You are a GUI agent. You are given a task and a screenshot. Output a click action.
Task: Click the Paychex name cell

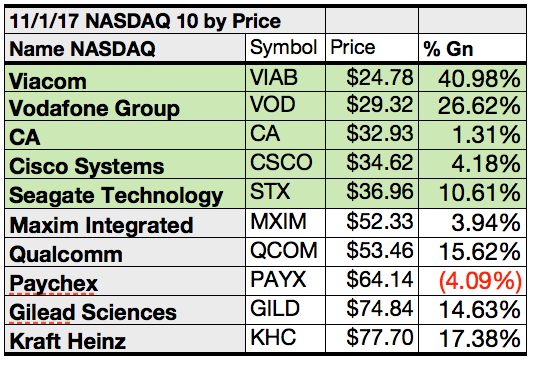click(x=125, y=281)
